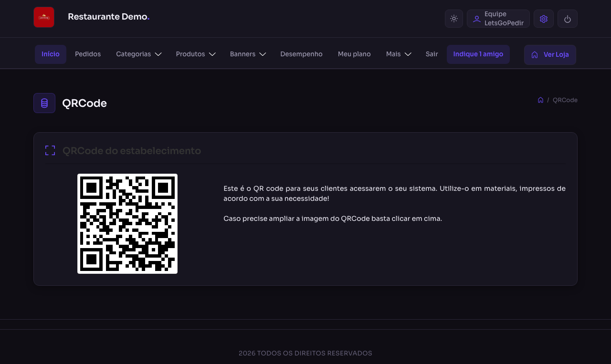This screenshot has height=364, width=611.
Task: Click the 'Caso precise ampliar a imagem' text
Action: (x=333, y=218)
